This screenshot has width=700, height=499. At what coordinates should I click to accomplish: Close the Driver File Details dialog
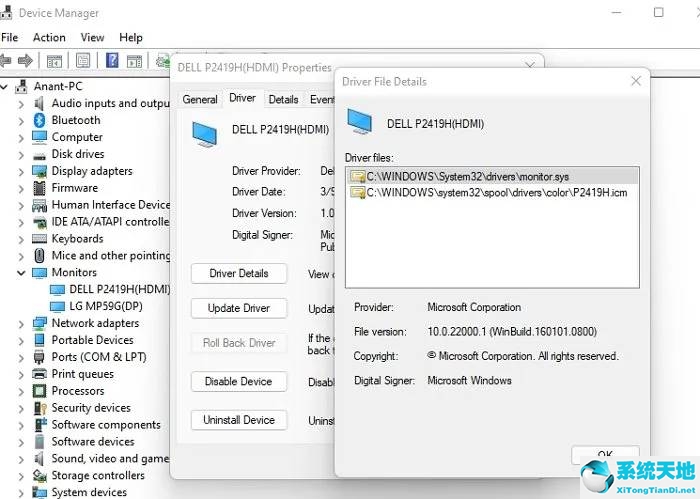(636, 81)
